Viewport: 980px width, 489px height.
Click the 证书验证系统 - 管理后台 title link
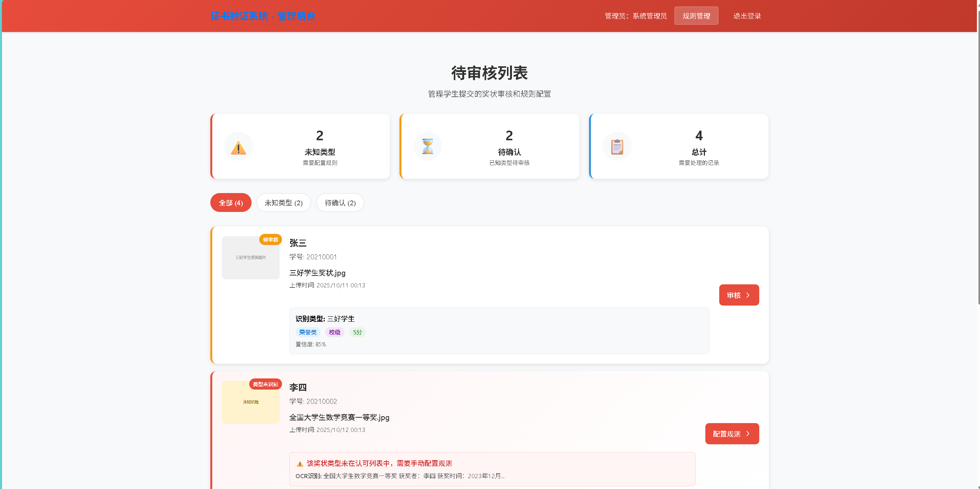pos(263,16)
